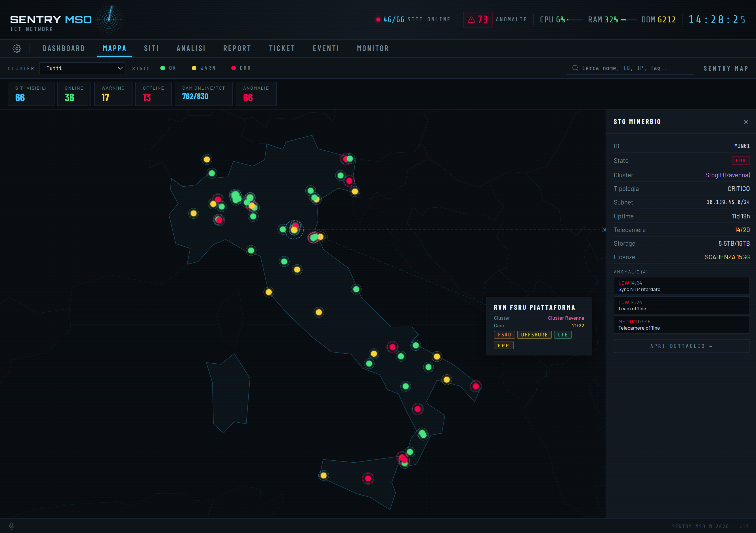The height and width of the screenshot is (533, 756).
Task: Click the Offline 13 stat card
Action: click(x=154, y=94)
